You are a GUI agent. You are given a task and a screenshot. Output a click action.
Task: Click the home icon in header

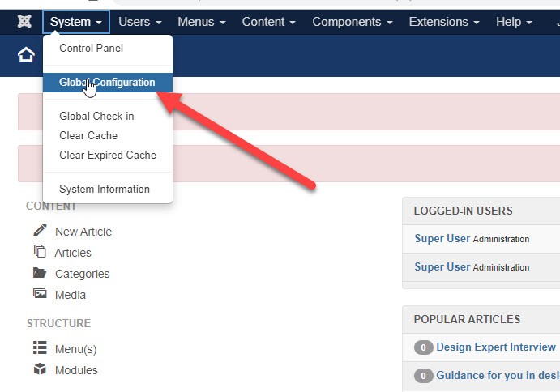26,54
